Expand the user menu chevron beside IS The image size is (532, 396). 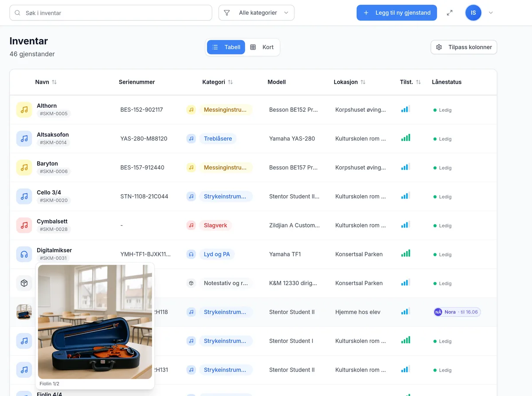[x=491, y=13]
